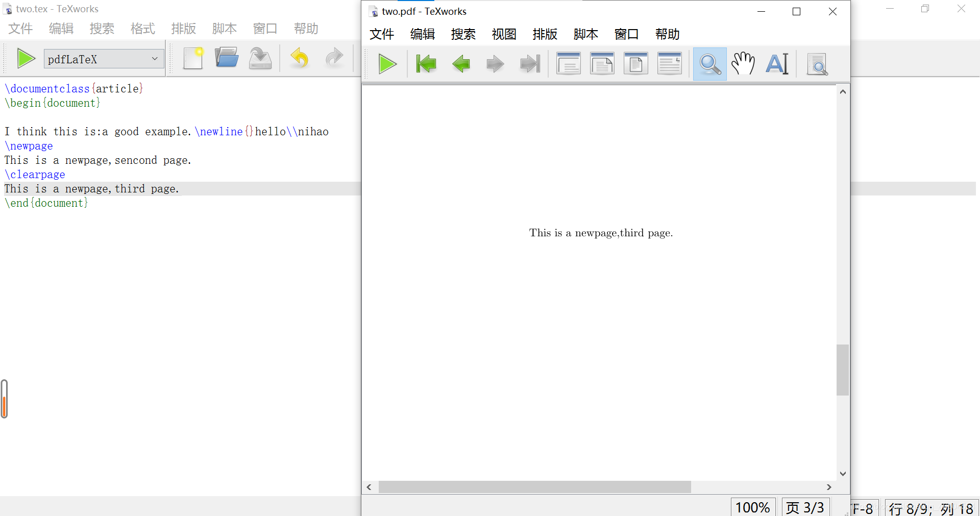Viewport: 980px width, 516px height.
Task: Click the scroll left arrow in PDF viewer
Action: [x=369, y=487]
